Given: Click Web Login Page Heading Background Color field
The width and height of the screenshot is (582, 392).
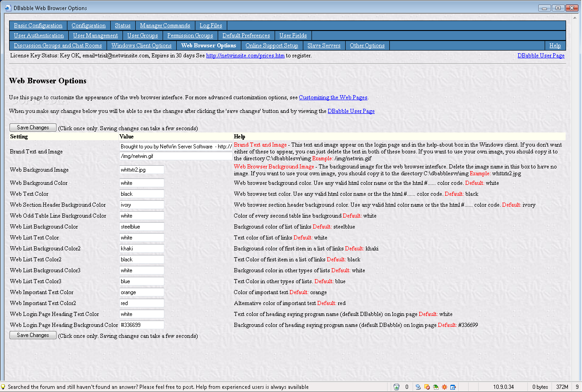Looking at the screenshot, I should [x=142, y=325].
